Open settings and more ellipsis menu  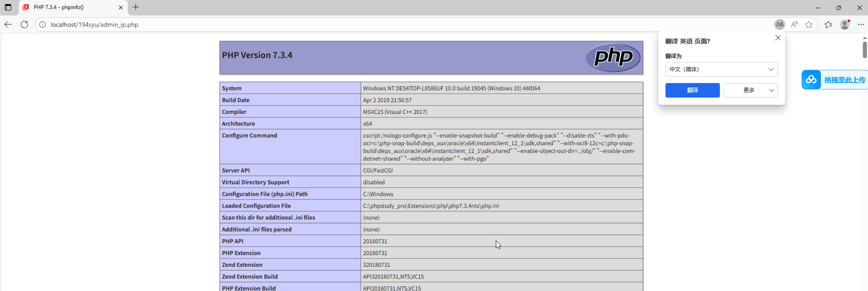861,24
